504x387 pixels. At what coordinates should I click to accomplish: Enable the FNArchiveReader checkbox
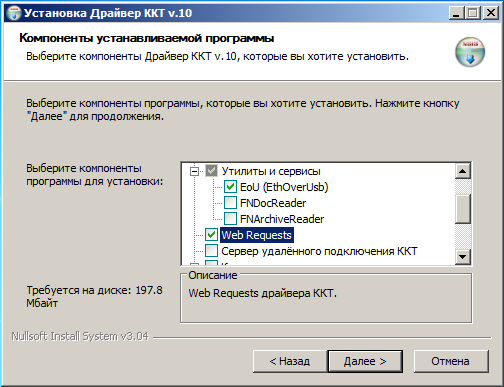(x=230, y=219)
